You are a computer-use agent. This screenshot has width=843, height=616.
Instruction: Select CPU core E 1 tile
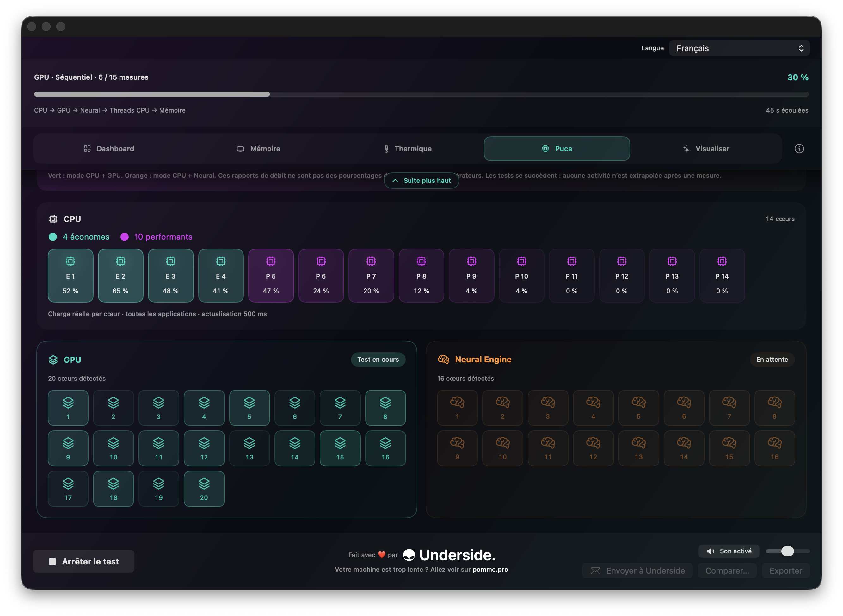(71, 275)
